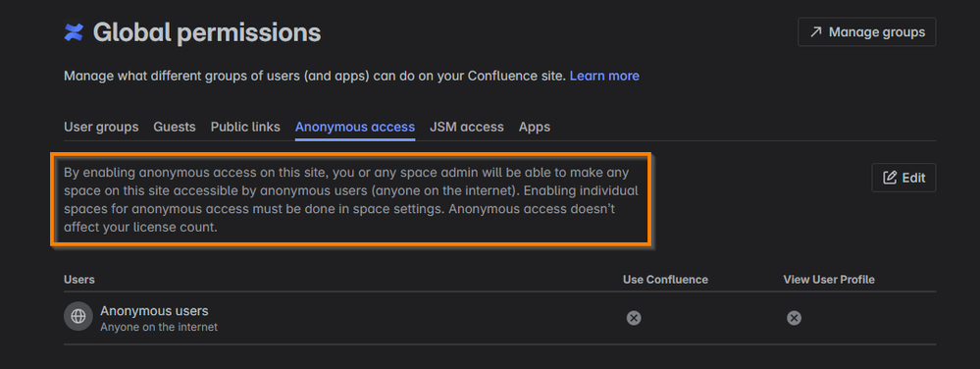This screenshot has height=369, width=980.
Task: Click the Manage groups button label
Action: pos(877,32)
